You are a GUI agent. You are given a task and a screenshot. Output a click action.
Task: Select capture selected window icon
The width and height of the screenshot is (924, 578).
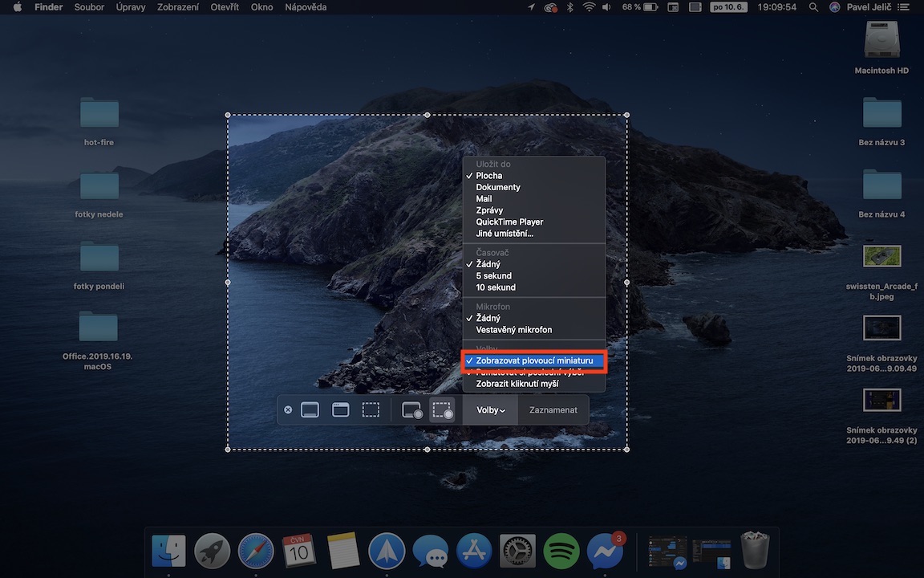[x=341, y=410]
